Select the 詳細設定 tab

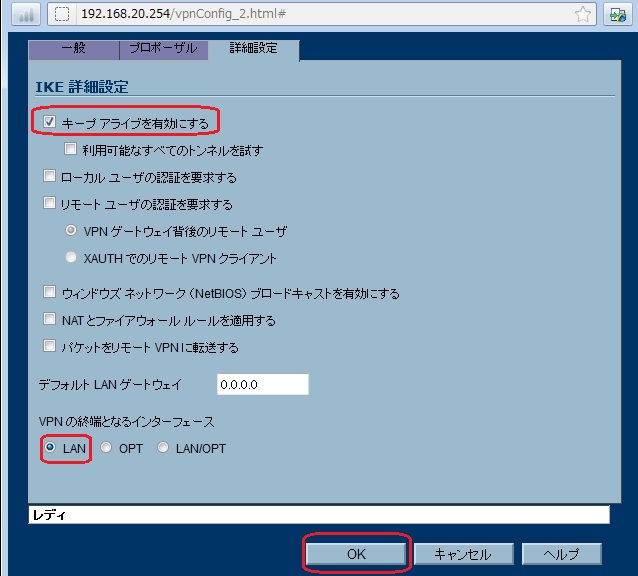tap(253, 50)
